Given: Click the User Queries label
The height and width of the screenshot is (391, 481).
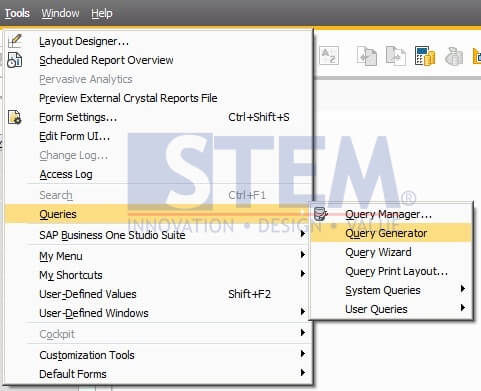Looking at the screenshot, I should tap(376, 309).
